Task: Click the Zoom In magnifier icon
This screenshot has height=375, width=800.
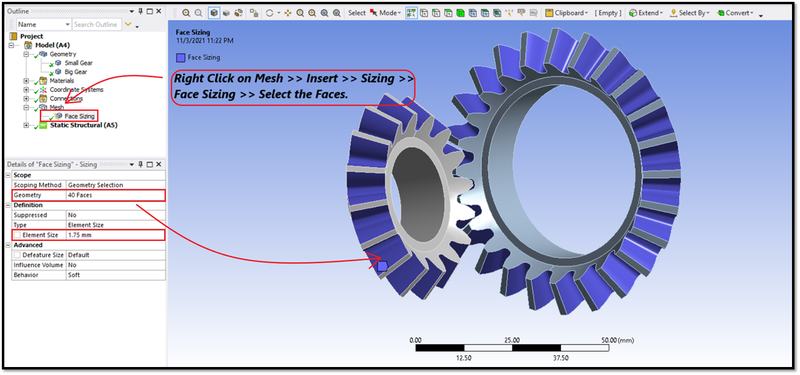Action: pos(186,13)
